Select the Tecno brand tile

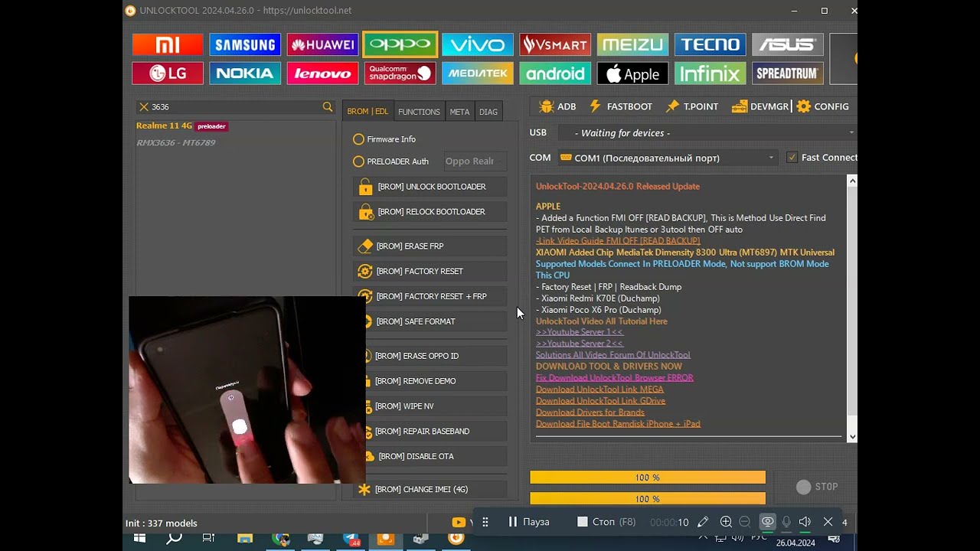pyautogui.click(x=710, y=45)
